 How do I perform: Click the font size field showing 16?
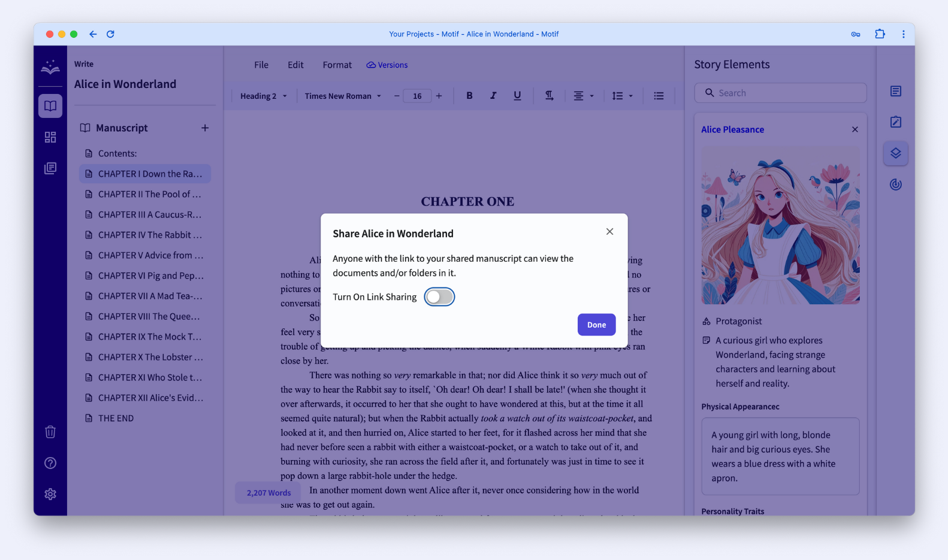pyautogui.click(x=417, y=96)
